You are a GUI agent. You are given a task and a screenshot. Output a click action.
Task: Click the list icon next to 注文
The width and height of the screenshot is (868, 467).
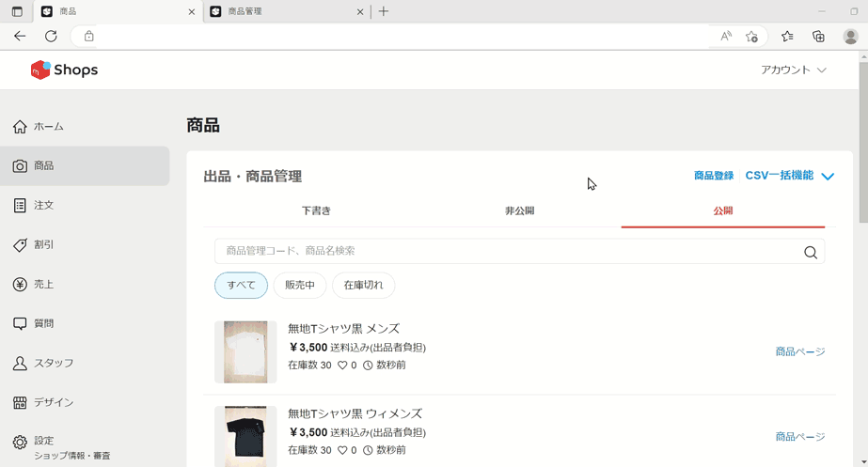[20, 205]
